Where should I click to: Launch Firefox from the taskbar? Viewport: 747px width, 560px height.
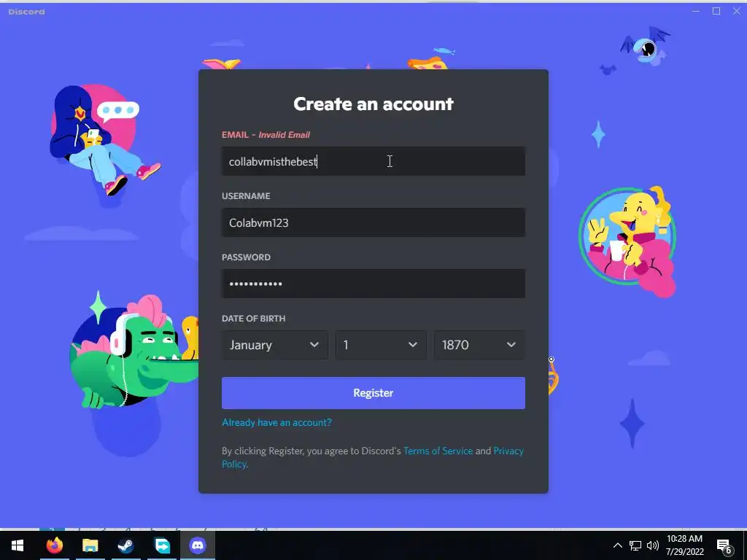click(54, 545)
